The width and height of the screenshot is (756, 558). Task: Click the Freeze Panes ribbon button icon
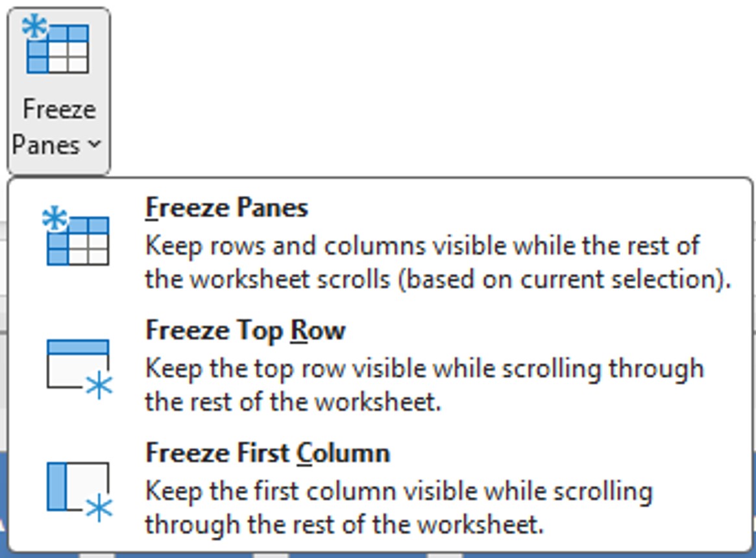[58, 47]
